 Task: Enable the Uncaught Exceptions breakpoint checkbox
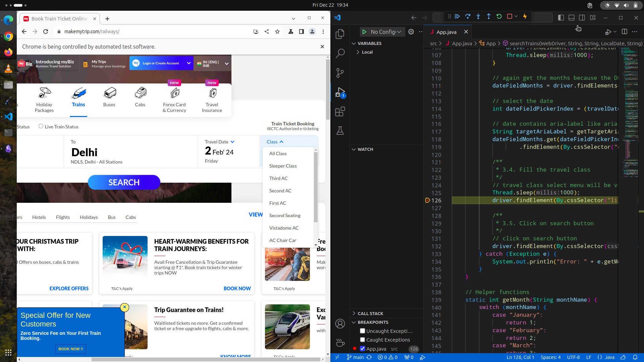coord(362,331)
